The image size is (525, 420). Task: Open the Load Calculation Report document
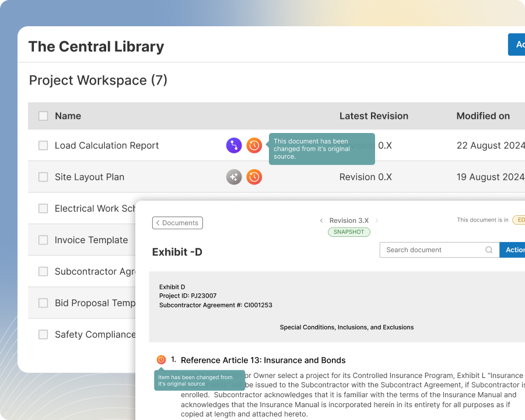(x=107, y=145)
